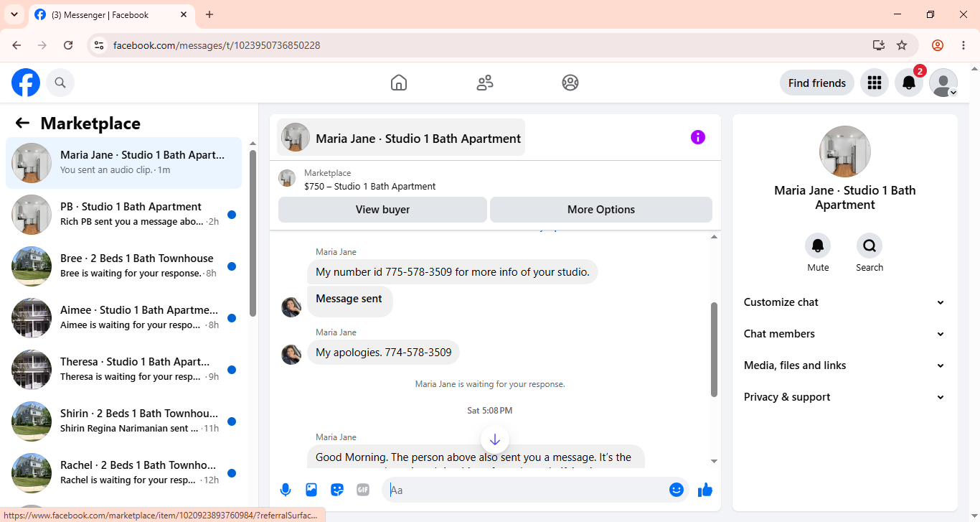Click the 'Good Morning' message bubble
The image size is (980, 522).
[476, 457]
